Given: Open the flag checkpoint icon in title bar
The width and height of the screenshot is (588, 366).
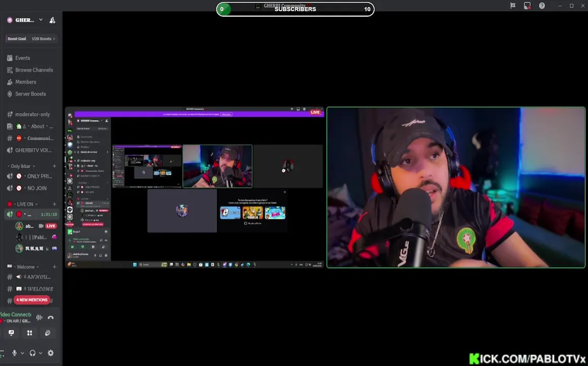Looking at the screenshot, I should [513, 6].
